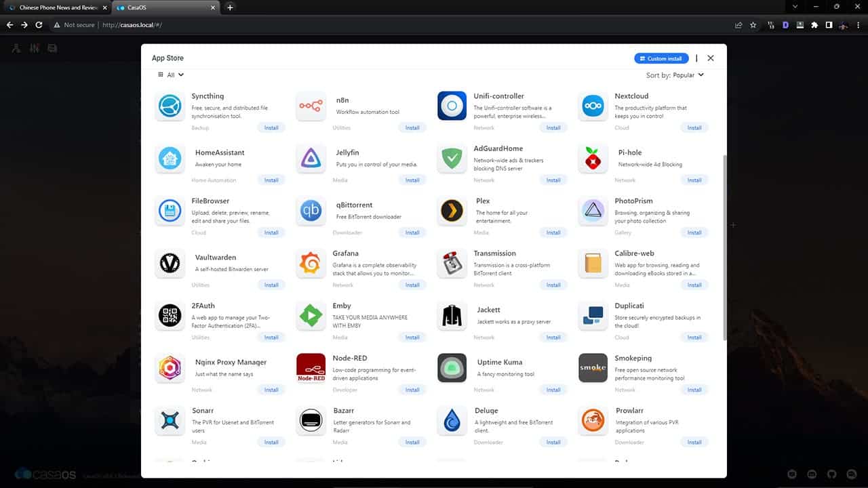Select the Plex app icon
The height and width of the screenshot is (488, 868).
point(452,211)
